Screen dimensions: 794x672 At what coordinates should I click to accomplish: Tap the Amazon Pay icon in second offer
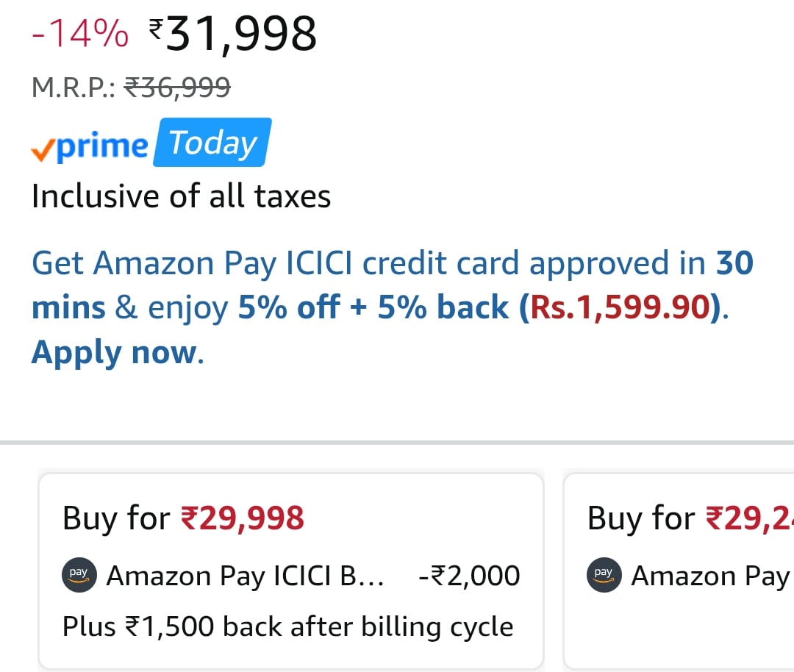(604, 575)
